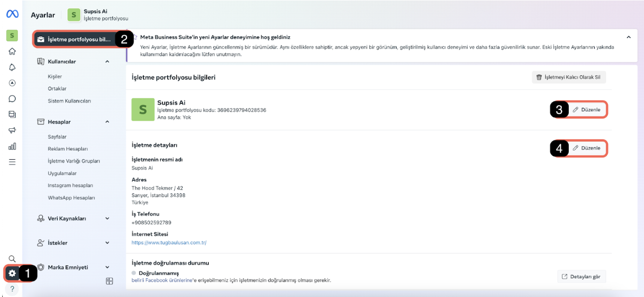Click the Meta logo icon
The height and width of the screenshot is (297, 644).
click(x=12, y=15)
